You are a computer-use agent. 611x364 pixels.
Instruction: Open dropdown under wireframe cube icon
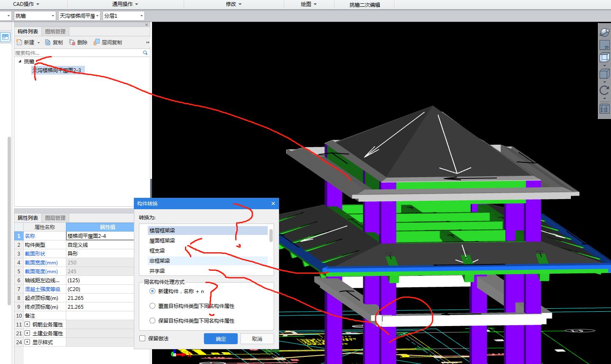604,65
